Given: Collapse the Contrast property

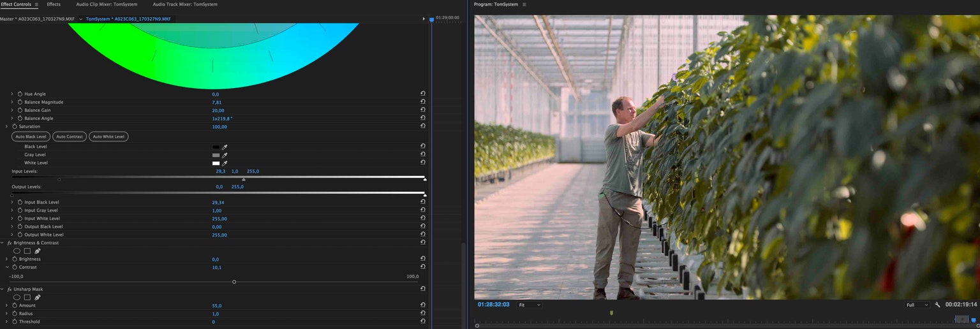Looking at the screenshot, I should click(6, 267).
